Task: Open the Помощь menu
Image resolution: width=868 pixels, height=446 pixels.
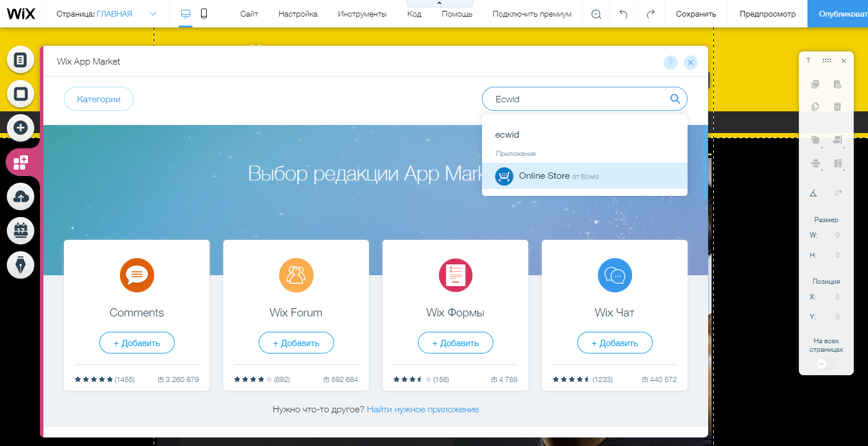Action: 457,14
